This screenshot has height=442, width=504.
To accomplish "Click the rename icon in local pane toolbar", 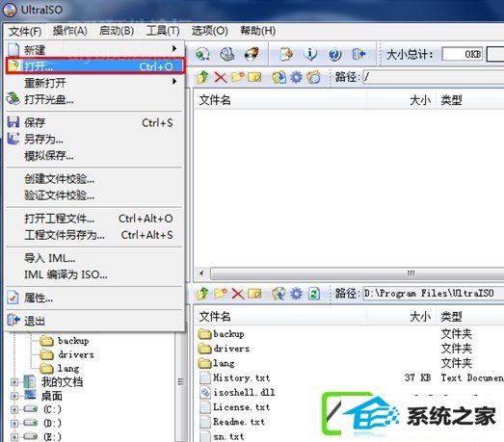I will [x=255, y=294].
